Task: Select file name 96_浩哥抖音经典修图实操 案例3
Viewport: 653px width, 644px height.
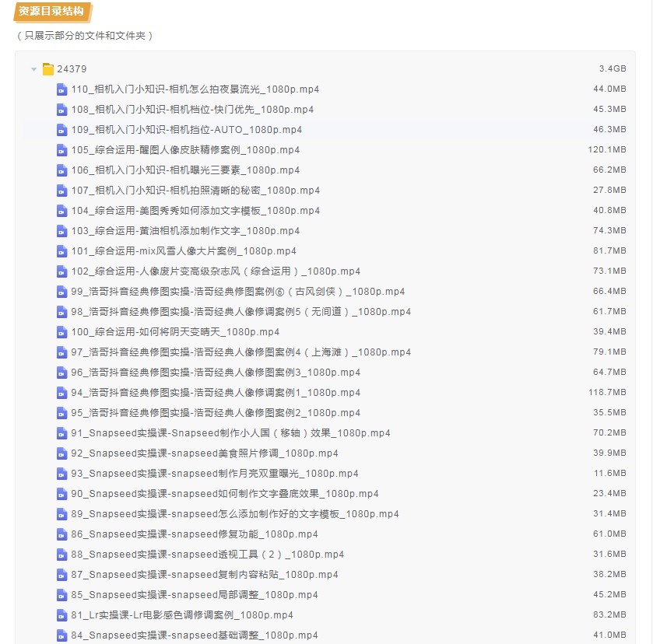Action: 216,373
